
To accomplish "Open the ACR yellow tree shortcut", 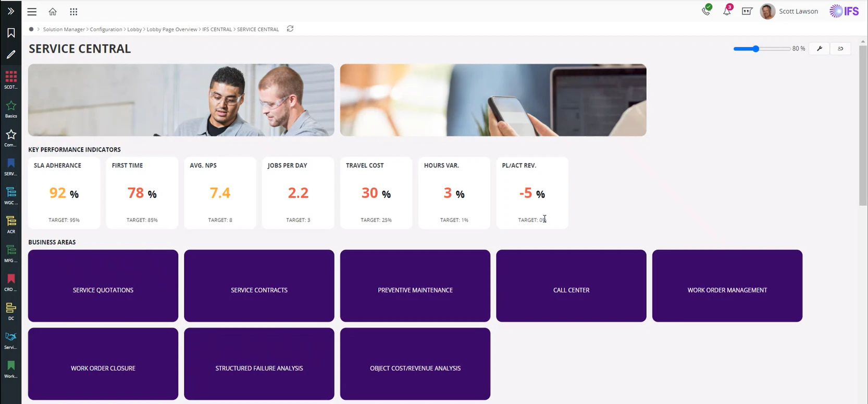I will click(x=11, y=225).
